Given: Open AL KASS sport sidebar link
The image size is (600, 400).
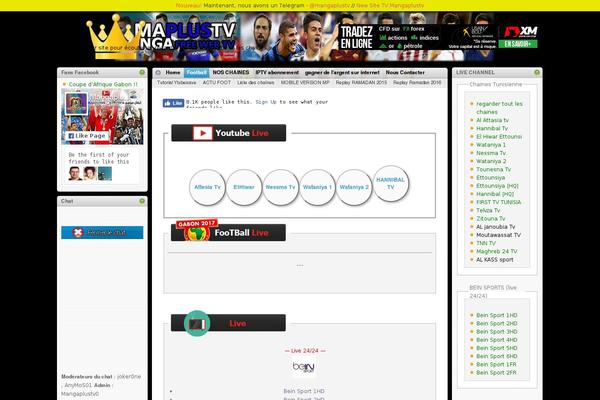Looking at the screenshot, I should coord(494,260).
